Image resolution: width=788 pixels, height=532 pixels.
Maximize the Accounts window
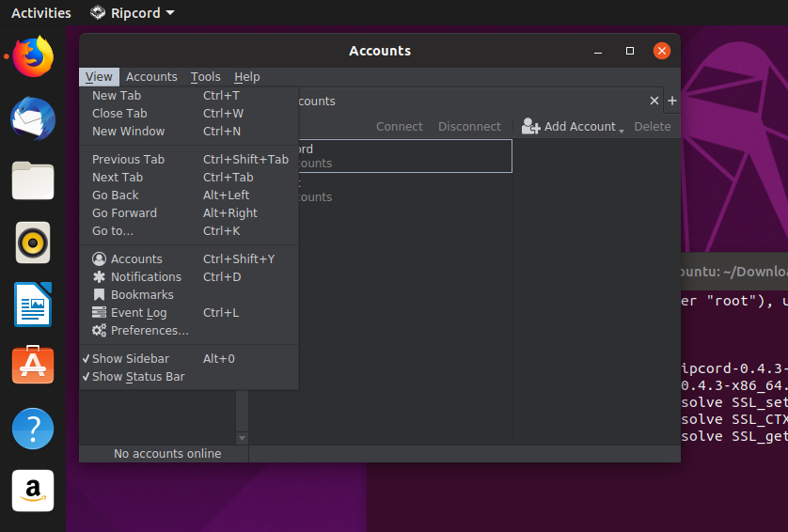(630, 51)
